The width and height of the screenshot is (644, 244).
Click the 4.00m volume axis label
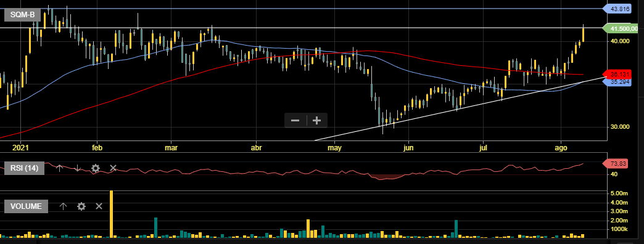click(x=619, y=202)
